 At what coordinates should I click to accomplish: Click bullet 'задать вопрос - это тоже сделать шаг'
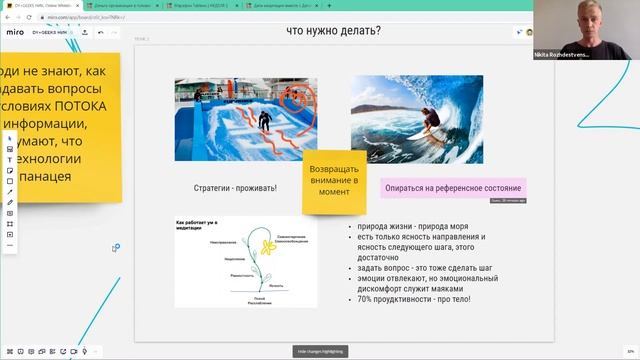(424, 268)
